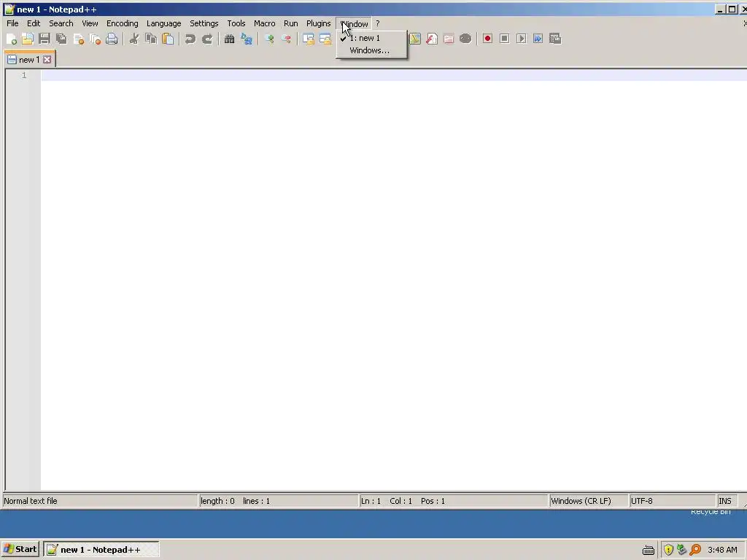Close the open Window menu
This screenshot has width=747, height=560.
click(354, 23)
